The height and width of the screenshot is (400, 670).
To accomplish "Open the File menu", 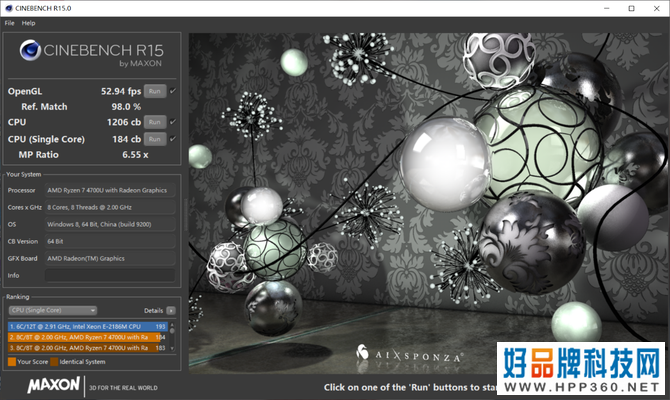I will pos(9,23).
